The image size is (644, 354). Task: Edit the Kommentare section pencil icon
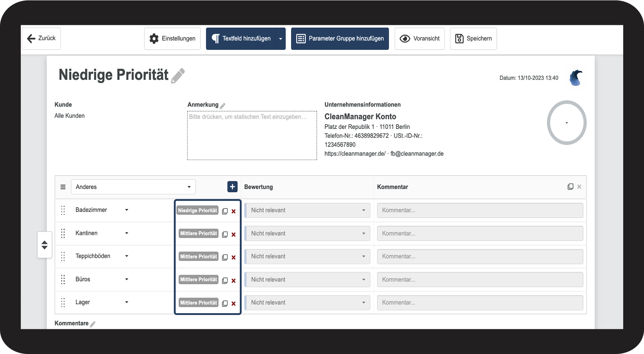(93, 324)
